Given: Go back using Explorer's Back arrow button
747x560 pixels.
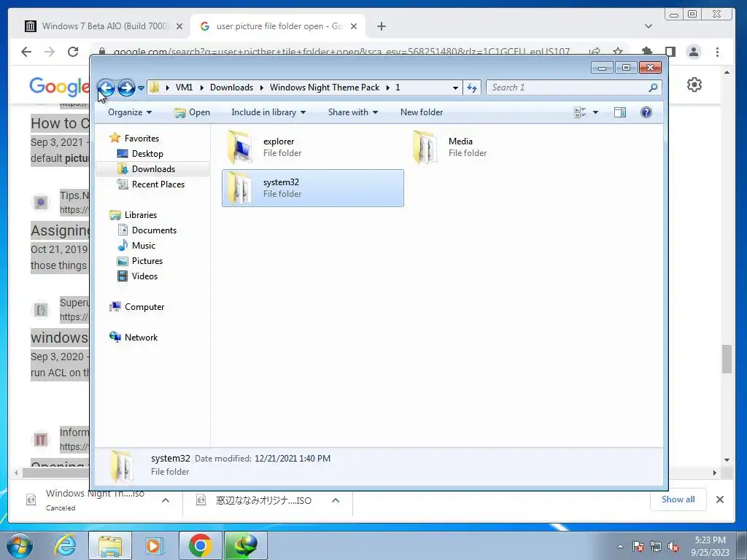Looking at the screenshot, I should pos(106,87).
